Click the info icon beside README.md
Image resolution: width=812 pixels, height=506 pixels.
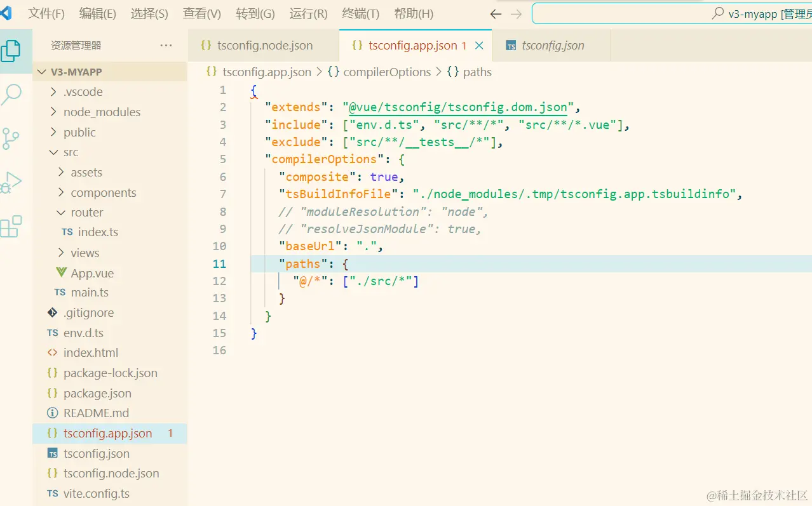53,413
